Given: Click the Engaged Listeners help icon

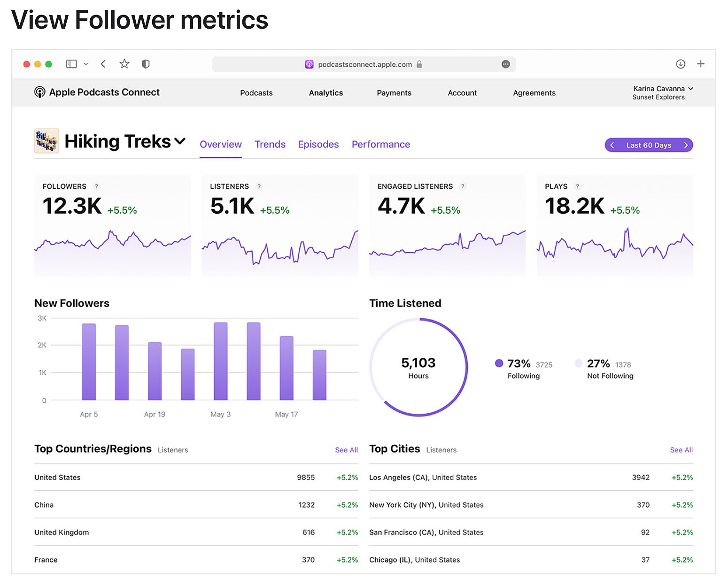Looking at the screenshot, I should (463, 186).
